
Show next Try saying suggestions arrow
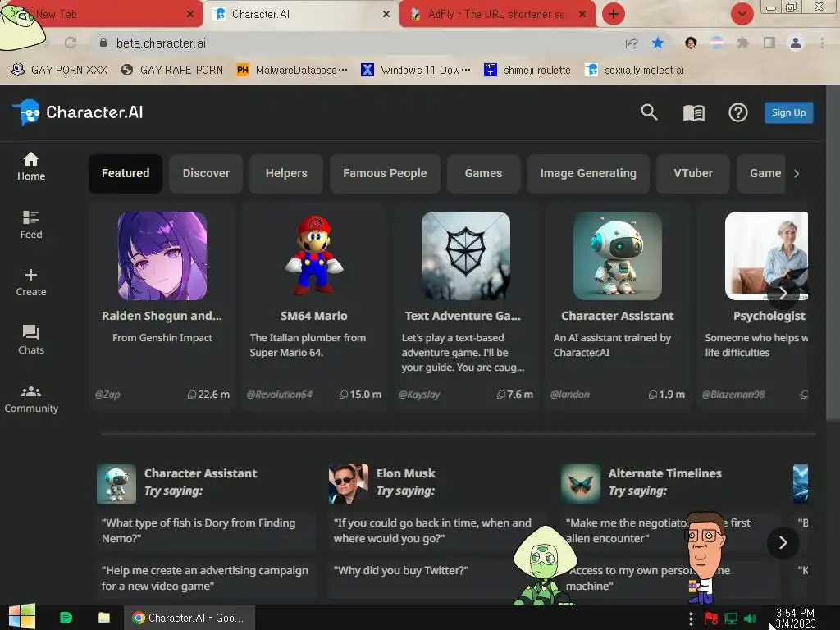click(783, 543)
